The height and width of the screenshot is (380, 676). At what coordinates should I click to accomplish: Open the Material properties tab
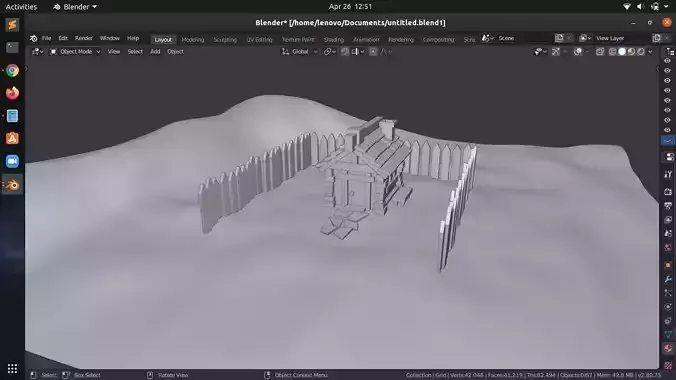click(668, 349)
